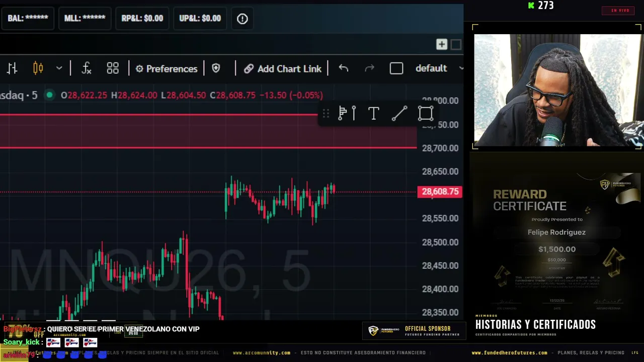Undo the last chart action
Viewport: 644px width, 362px height.
point(343,68)
